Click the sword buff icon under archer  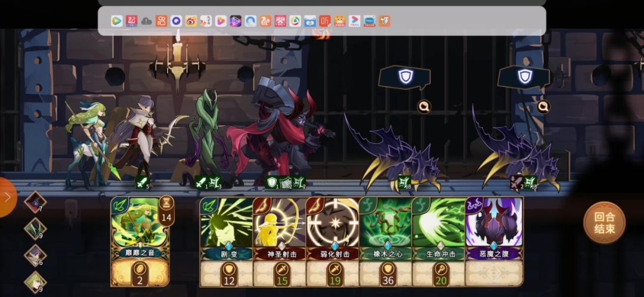coord(142,182)
